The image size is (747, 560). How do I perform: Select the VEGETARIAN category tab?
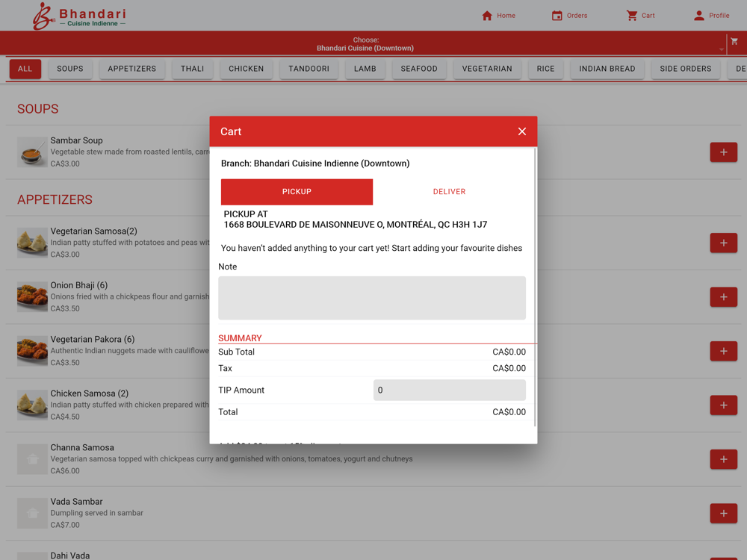click(x=487, y=69)
